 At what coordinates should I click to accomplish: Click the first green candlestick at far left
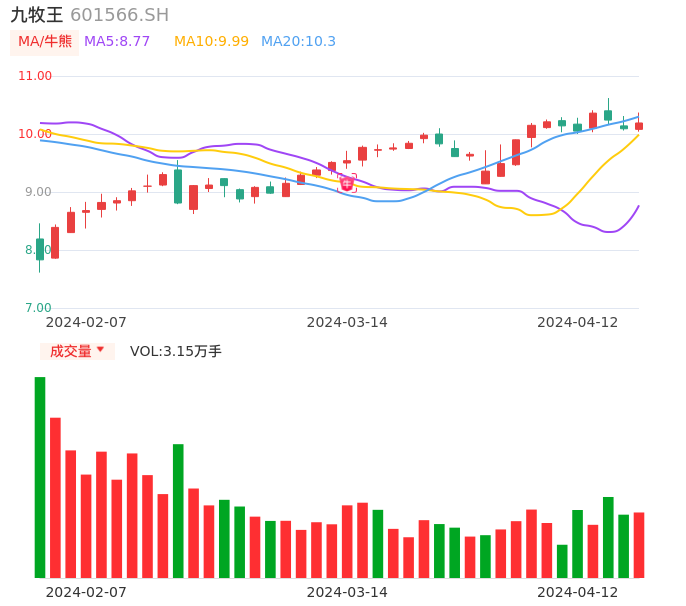tap(40, 249)
